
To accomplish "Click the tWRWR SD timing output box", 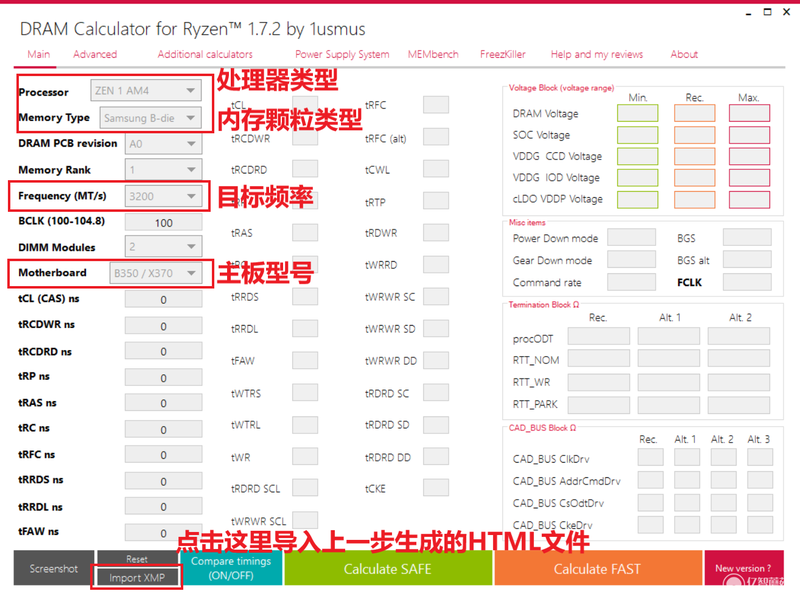I will [436, 329].
